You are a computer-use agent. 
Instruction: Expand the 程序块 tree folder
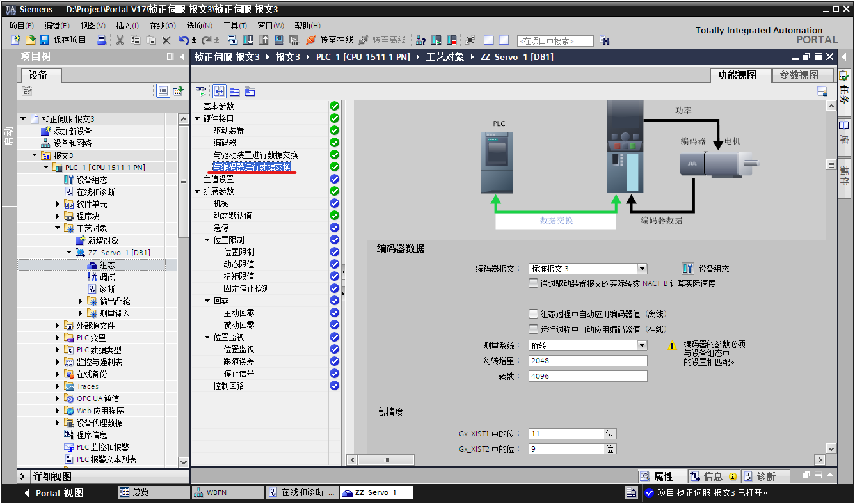(x=58, y=216)
